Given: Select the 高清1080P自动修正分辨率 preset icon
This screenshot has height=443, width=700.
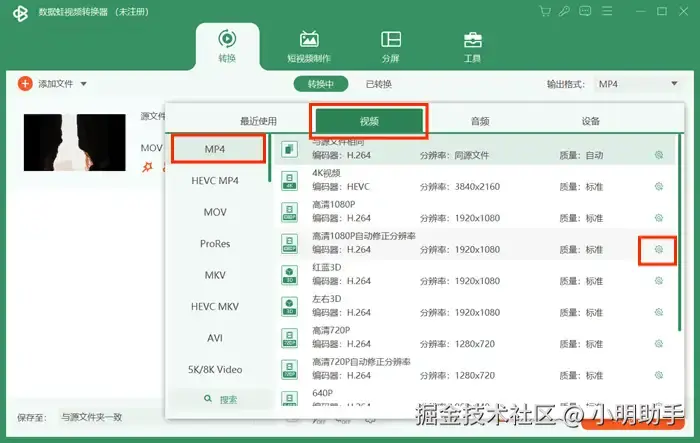Looking at the screenshot, I should pyautogui.click(x=289, y=244).
